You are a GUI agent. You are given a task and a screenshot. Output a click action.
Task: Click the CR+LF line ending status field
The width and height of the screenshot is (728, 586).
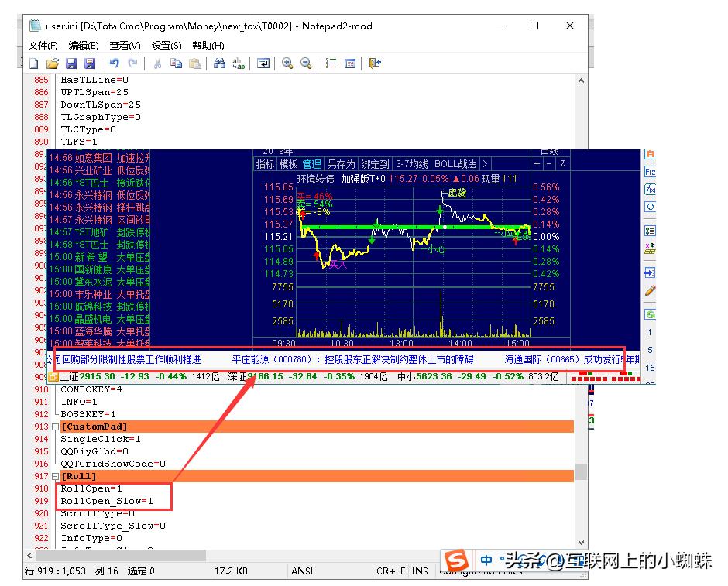pyautogui.click(x=391, y=571)
